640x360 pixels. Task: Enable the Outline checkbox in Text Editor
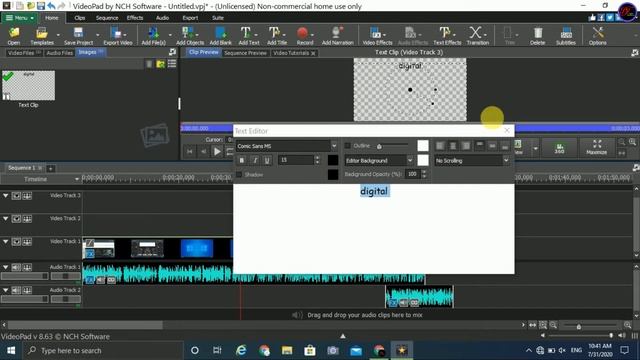click(x=348, y=146)
